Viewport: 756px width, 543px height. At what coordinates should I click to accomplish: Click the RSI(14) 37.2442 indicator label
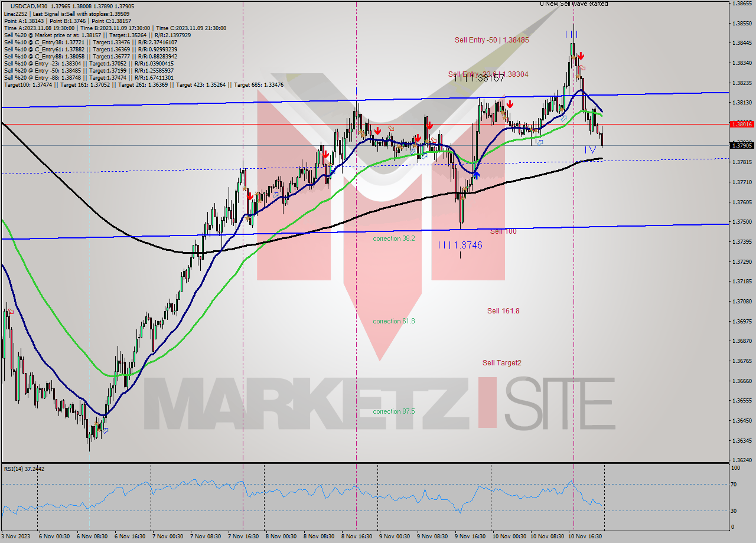pos(24,469)
